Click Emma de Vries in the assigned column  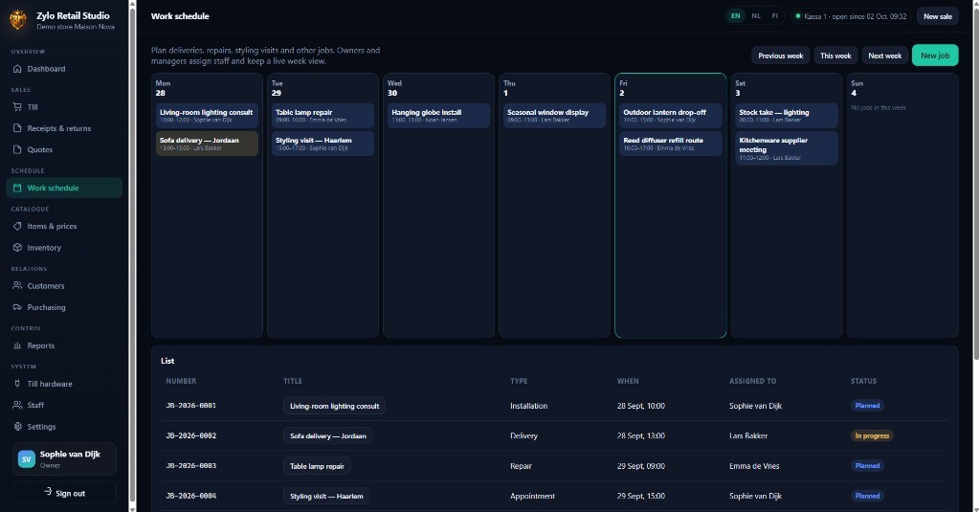tap(754, 466)
